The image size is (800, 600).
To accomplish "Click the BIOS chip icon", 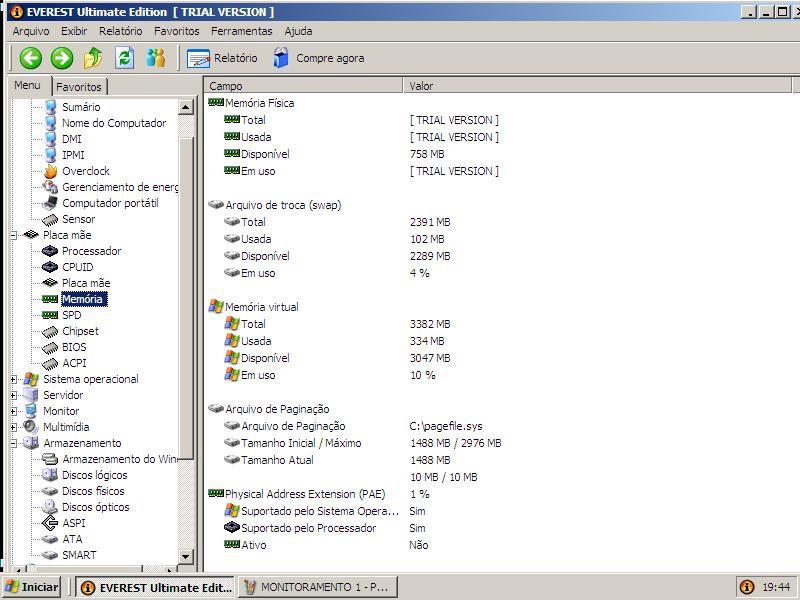I will 50,347.
